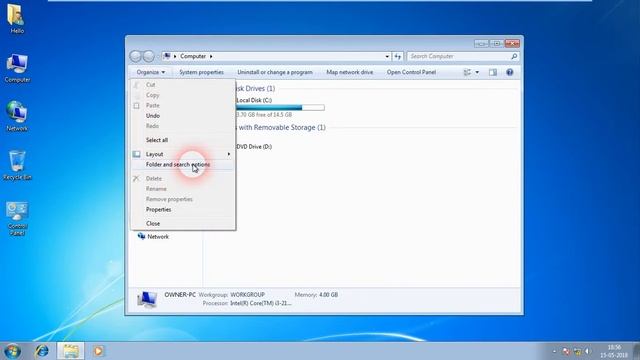Open the Recycle Bin desktop icon
Screen dimensions: 640x360
tap(17, 165)
